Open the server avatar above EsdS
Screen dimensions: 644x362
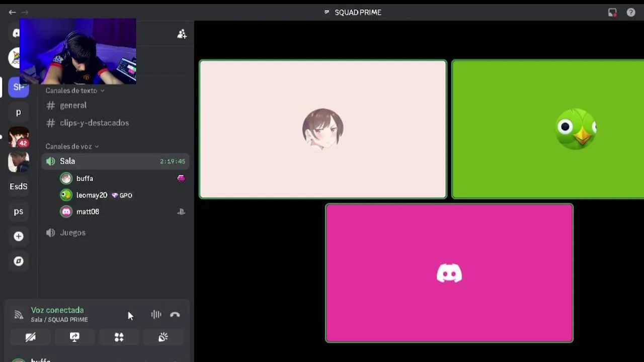19,162
